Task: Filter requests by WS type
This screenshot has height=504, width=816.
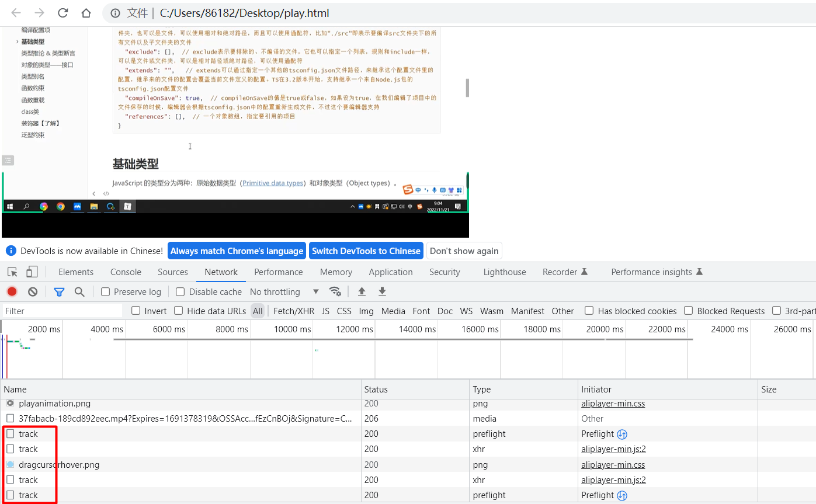Action: 466,311
